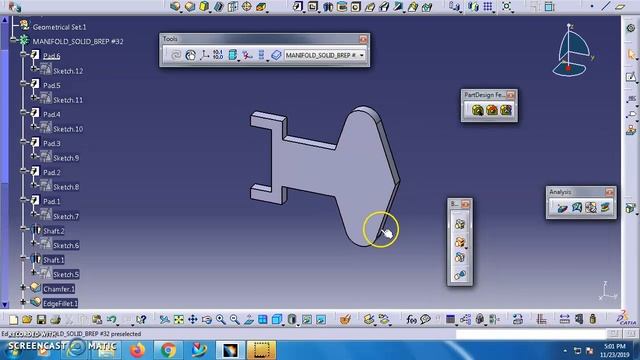The image size is (640, 360).
Task: Click the Select arrow on right toolbar
Action: pyautogui.click(x=631, y=54)
